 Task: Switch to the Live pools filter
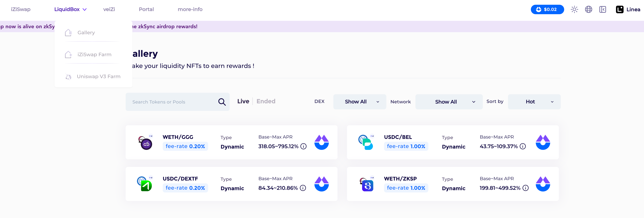pyautogui.click(x=243, y=101)
